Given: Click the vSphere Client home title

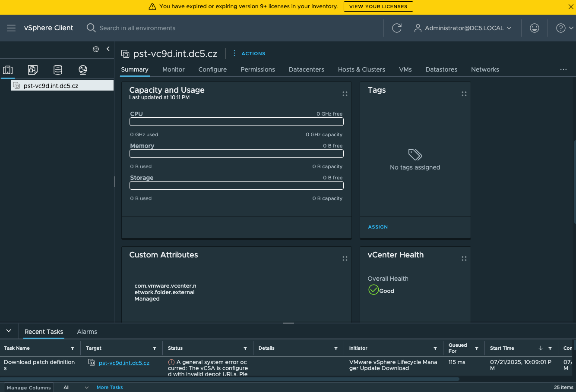Looking at the screenshot, I should tap(48, 28).
